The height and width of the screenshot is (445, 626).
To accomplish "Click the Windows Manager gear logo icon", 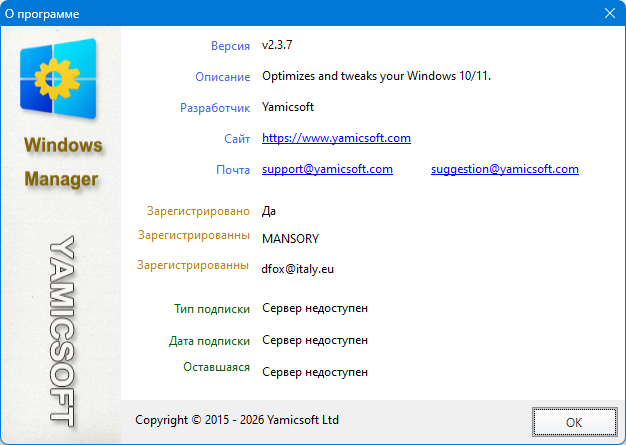I will [x=58, y=79].
